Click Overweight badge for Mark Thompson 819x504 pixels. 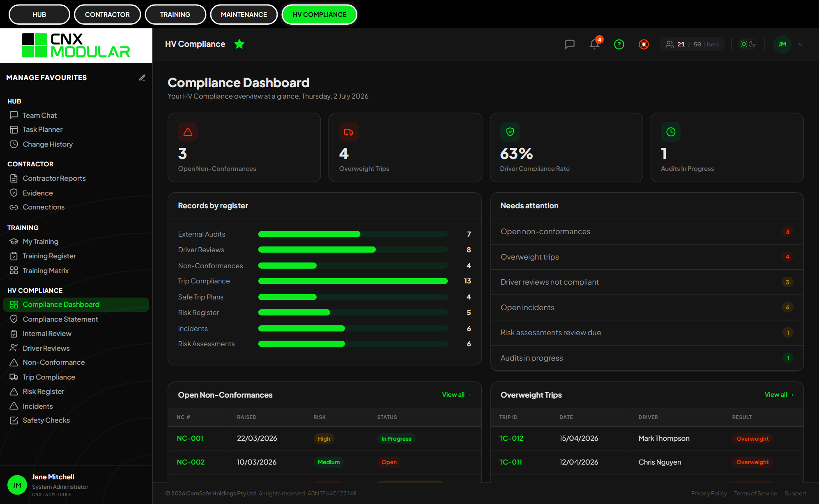[x=752, y=439]
